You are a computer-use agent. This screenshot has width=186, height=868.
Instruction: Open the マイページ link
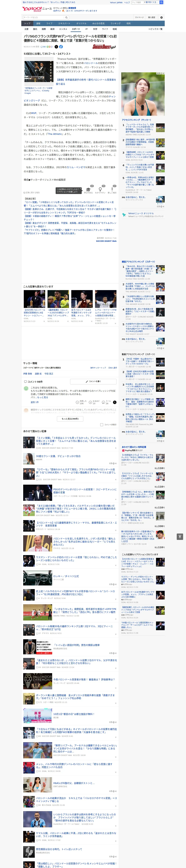tap(139, 18)
